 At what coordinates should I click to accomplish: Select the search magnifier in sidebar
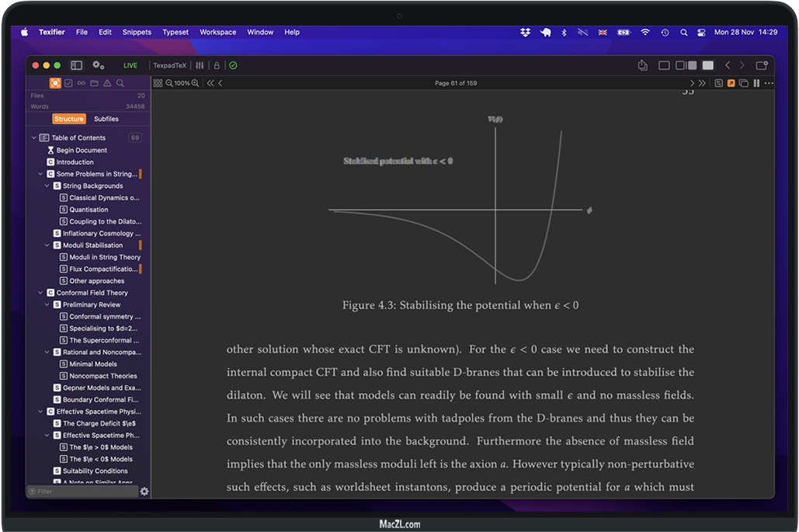tap(120, 83)
